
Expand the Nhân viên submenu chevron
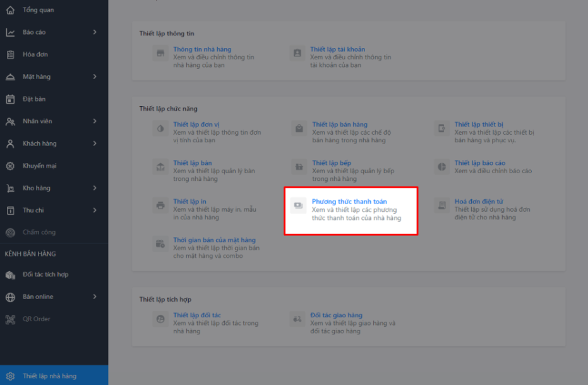point(95,121)
